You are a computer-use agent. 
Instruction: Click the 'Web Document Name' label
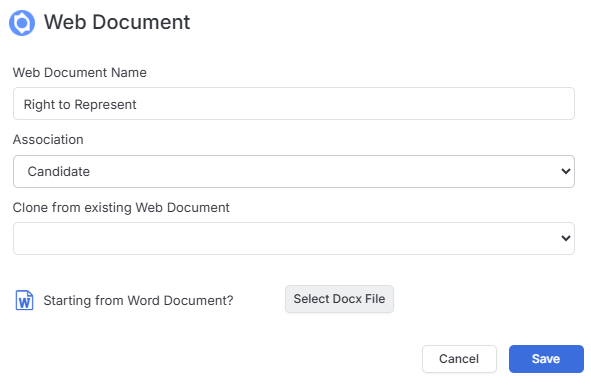pyautogui.click(x=80, y=72)
